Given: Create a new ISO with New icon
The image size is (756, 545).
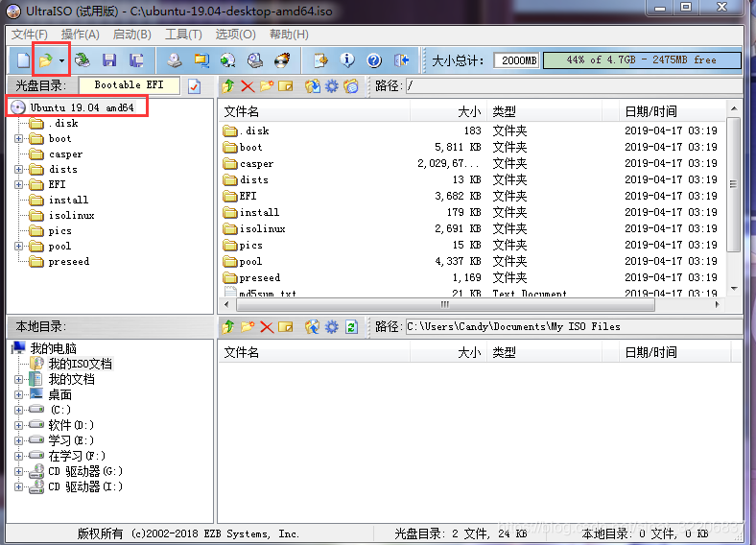Looking at the screenshot, I should click(23, 60).
